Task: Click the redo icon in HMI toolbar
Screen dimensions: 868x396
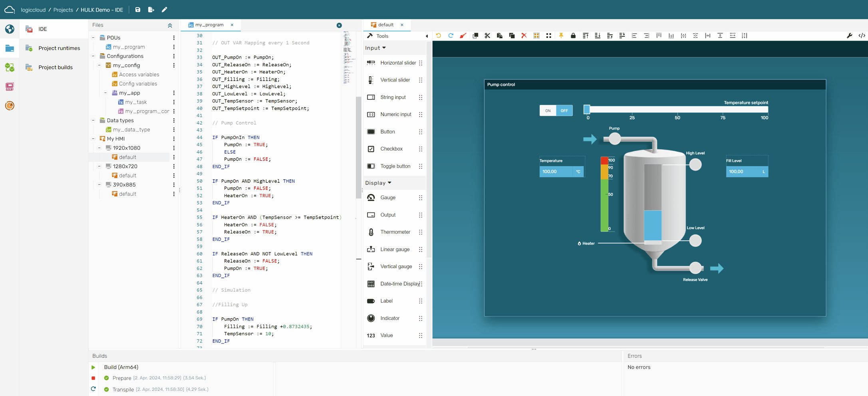Action: (451, 36)
